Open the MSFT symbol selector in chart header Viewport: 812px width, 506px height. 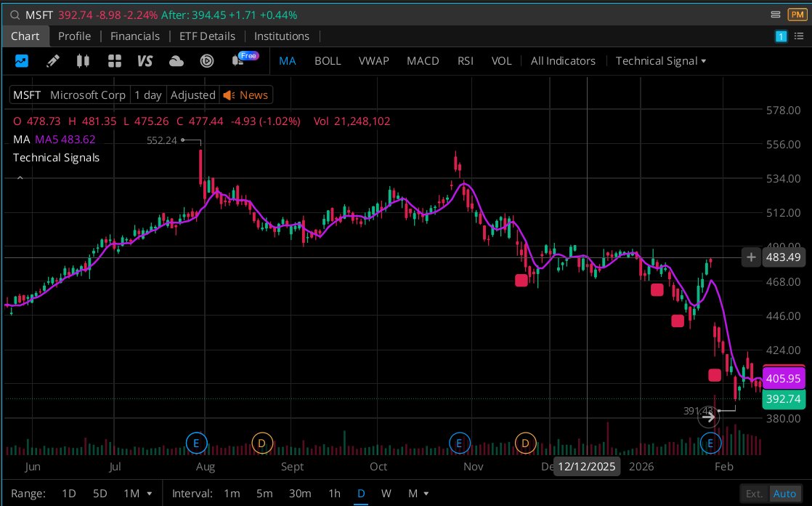(x=27, y=95)
